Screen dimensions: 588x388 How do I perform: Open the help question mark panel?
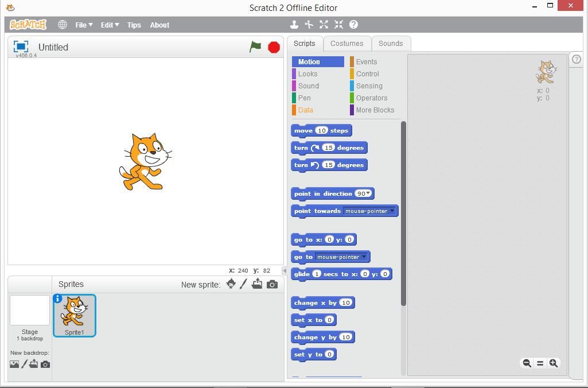pyautogui.click(x=575, y=59)
